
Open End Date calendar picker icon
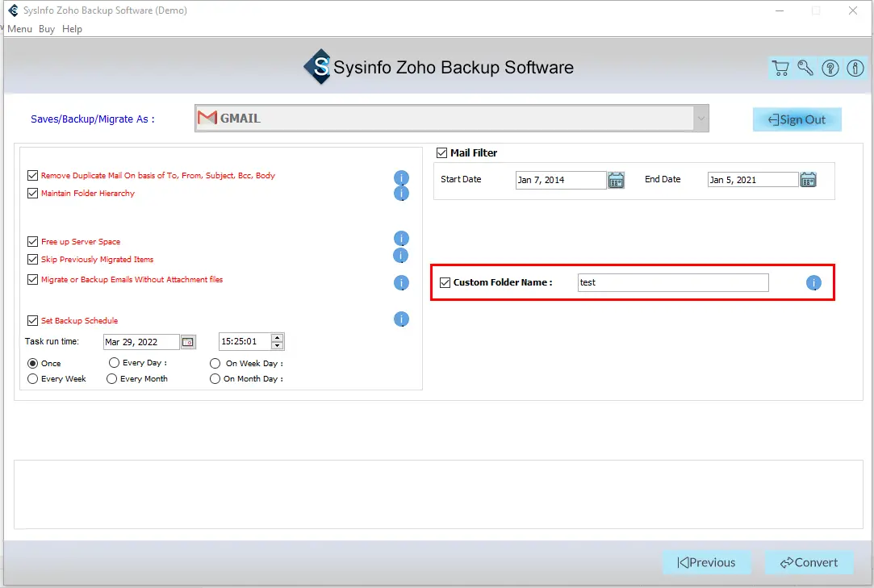tap(808, 180)
